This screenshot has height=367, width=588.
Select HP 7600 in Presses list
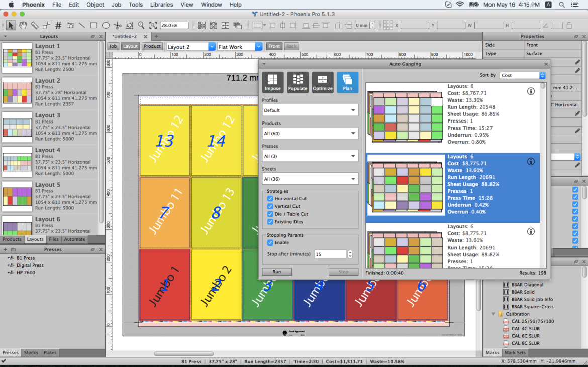tap(26, 272)
